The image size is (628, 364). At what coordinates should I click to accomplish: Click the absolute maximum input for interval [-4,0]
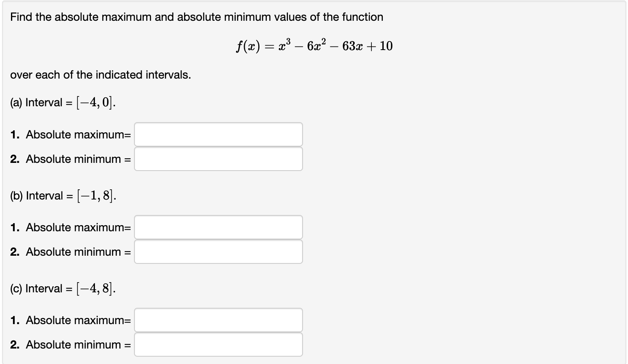coord(218,134)
